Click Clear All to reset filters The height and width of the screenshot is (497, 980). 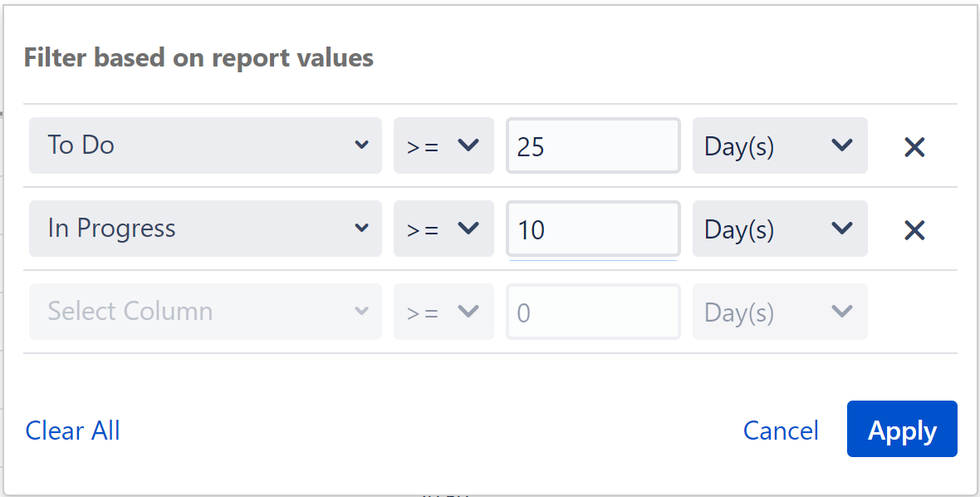pyautogui.click(x=73, y=431)
